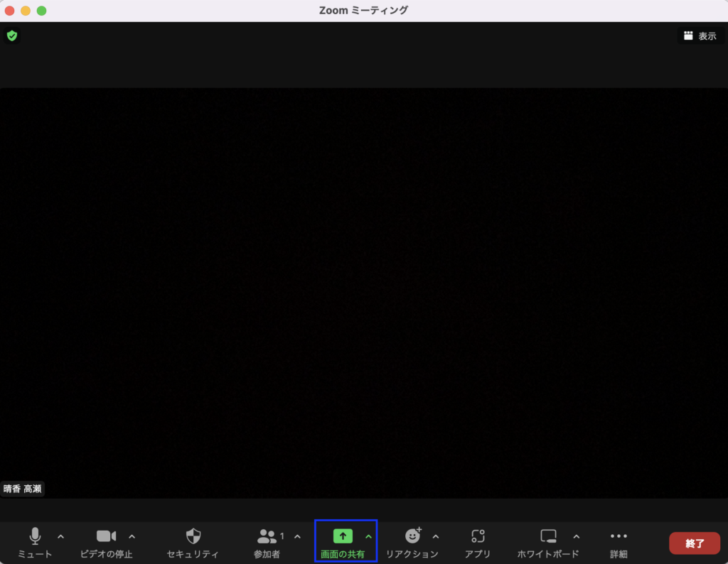Open the セキュリティ shield icon

coord(193,537)
